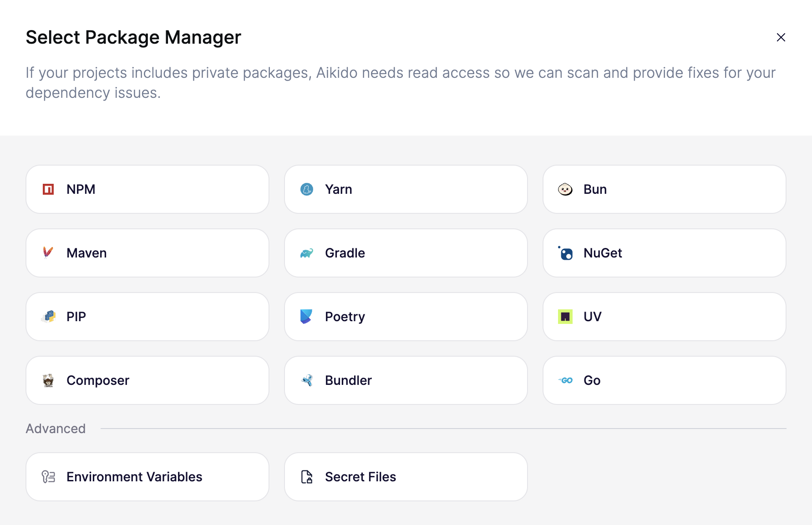Click the Go gopher logo icon
This screenshot has width=812, height=525.
[x=566, y=380]
